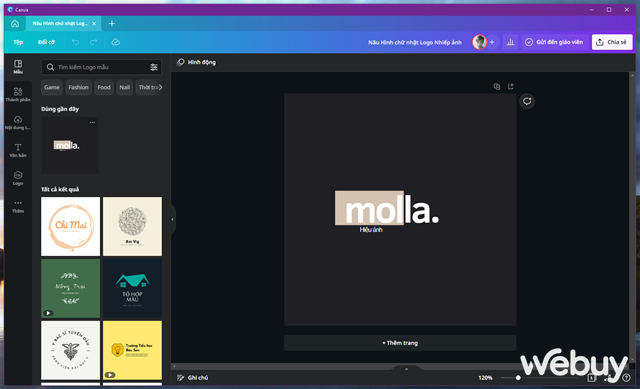The height and width of the screenshot is (389, 640).
Task: Select the An Vy logo template
Action: [x=132, y=227]
